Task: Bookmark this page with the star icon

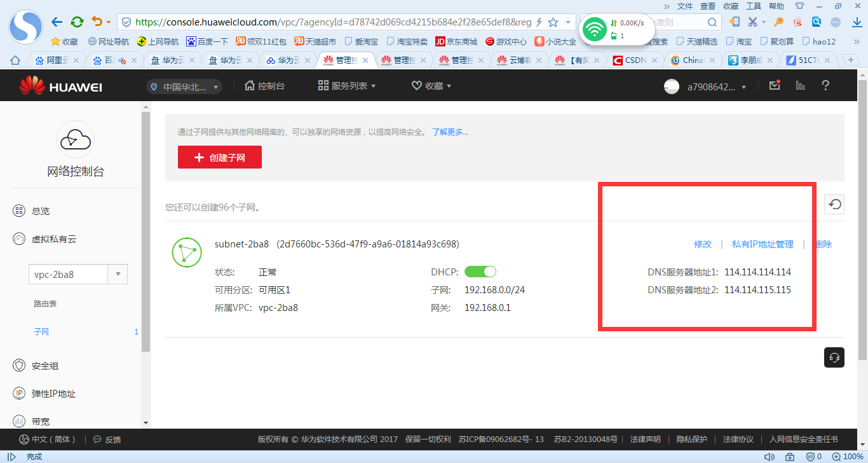Action: [x=553, y=22]
